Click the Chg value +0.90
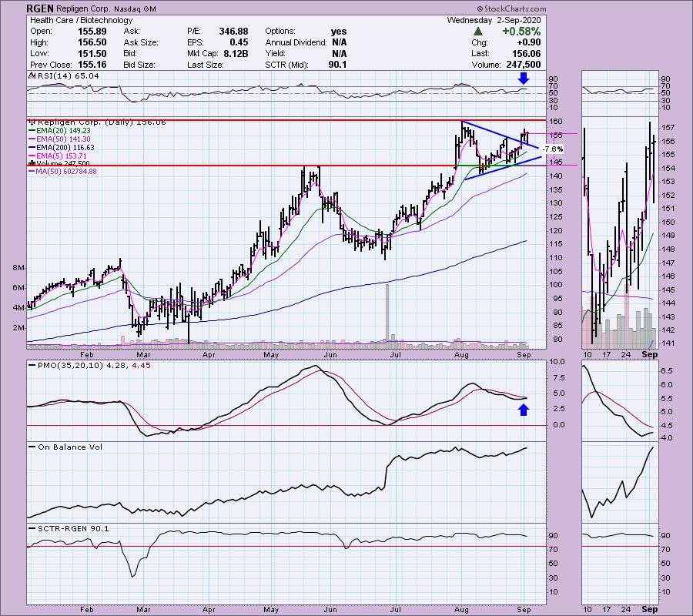Screen dimensions: 693x616 tap(528, 42)
